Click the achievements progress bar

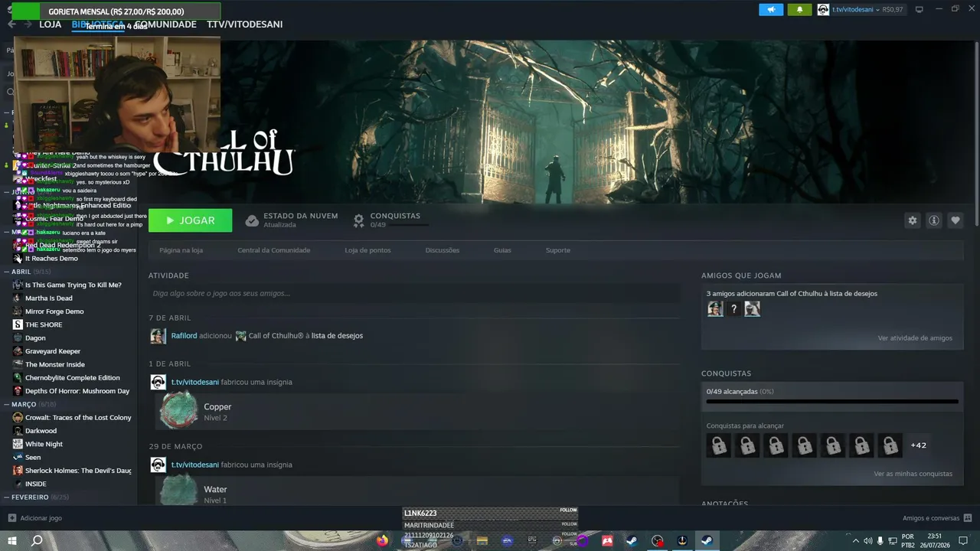point(832,401)
